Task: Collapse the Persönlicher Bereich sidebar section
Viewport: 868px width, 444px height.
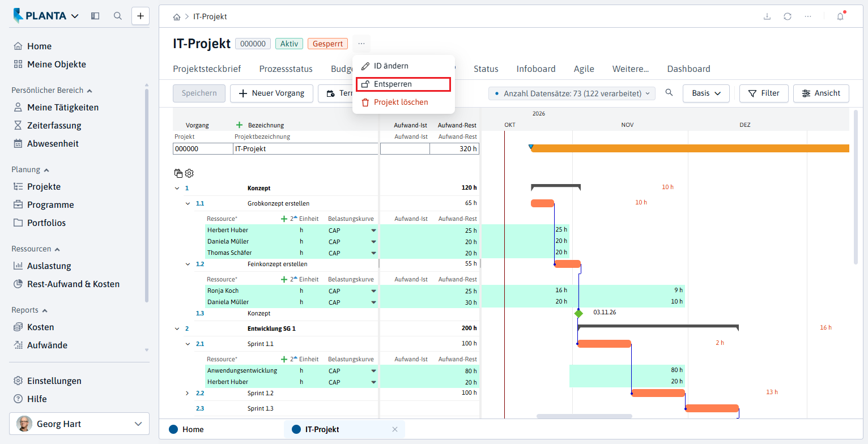Action: (90, 91)
